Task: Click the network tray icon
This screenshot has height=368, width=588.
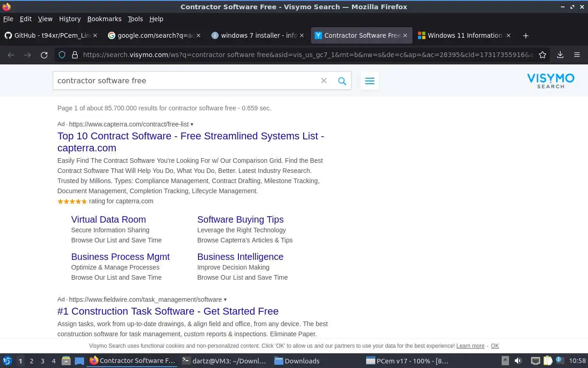Action: pos(535,361)
